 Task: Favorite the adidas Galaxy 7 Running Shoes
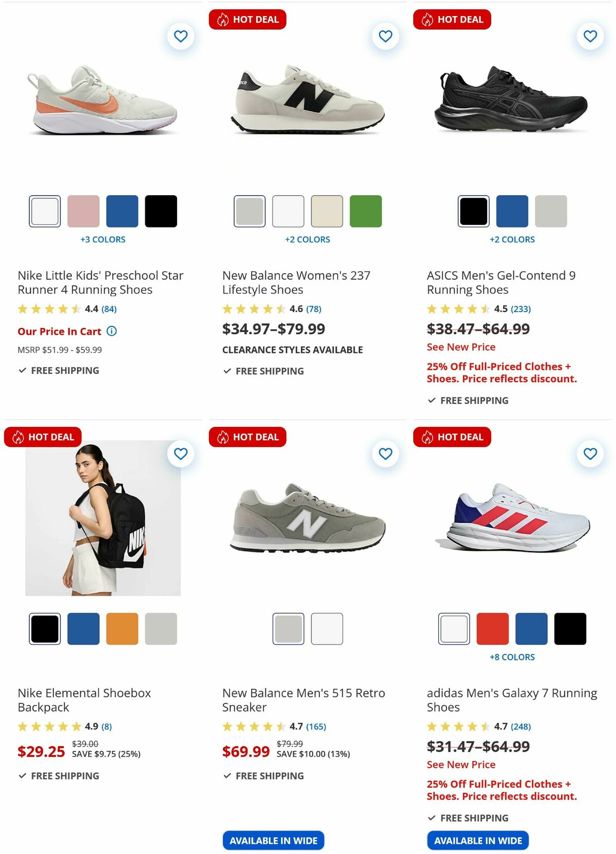(590, 454)
